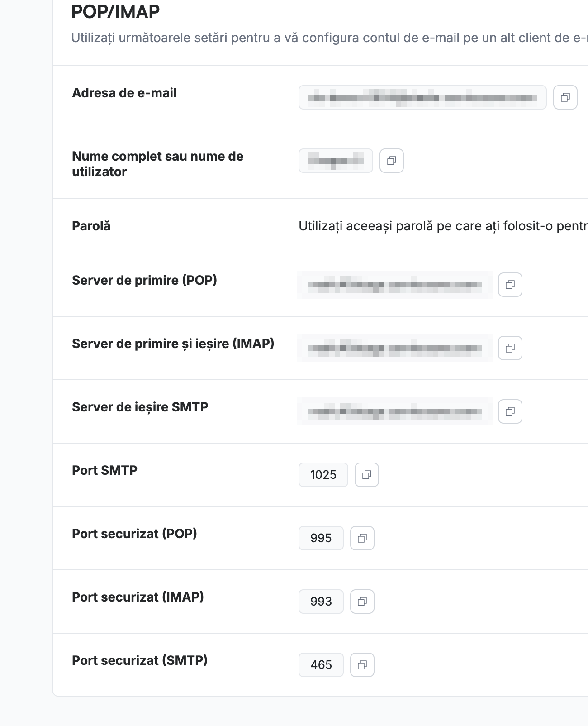The width and height of the screenshot is (588, 726).
Task: Copy the SMTP outgoing server address
Action: [x=510, y=411]
